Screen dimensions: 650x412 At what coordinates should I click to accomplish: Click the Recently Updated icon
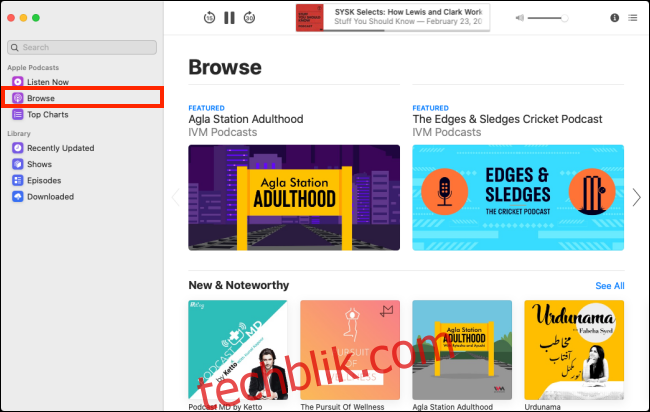coord(17,148)
